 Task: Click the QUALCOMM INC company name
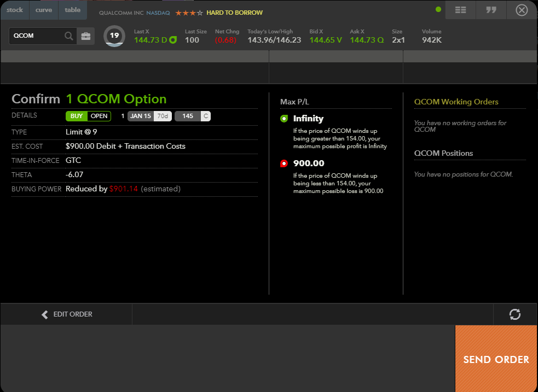click(122, 13)
